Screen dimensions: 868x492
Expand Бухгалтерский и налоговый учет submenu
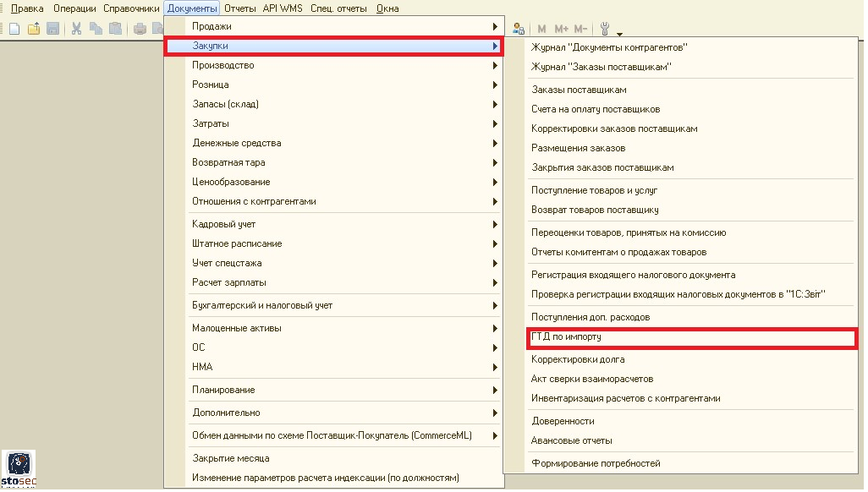334,305
